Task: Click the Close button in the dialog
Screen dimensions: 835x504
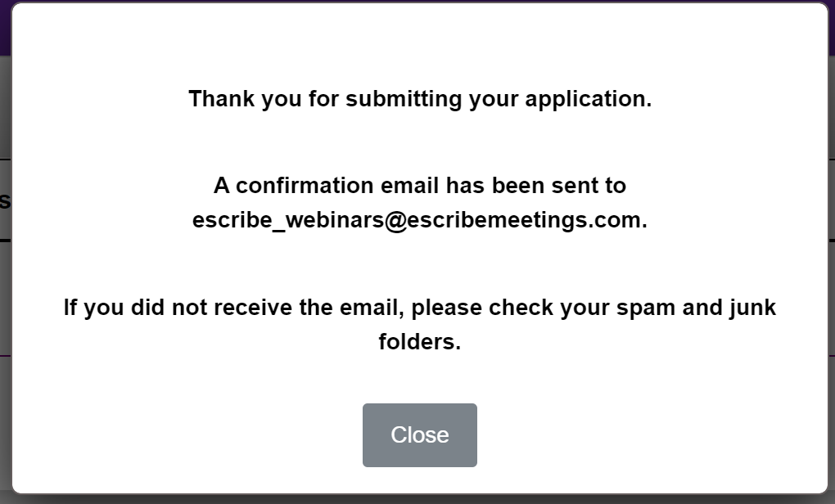Action: (x=419, y=434)
